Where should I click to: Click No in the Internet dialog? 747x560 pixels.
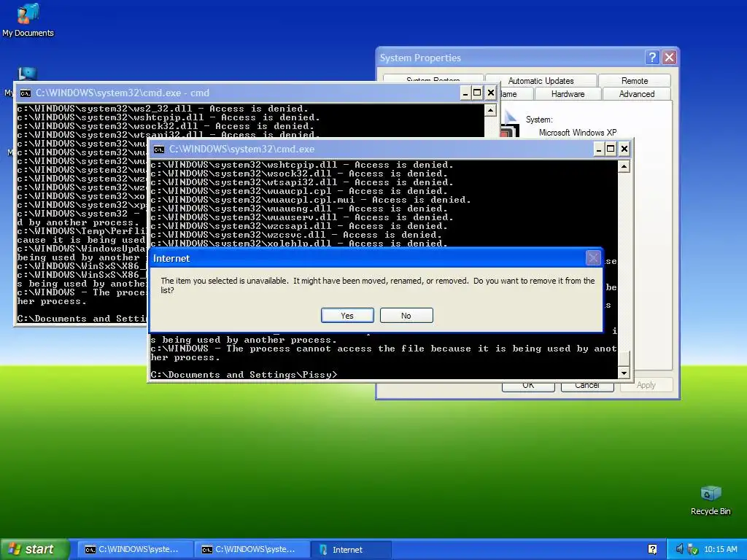[x=406, y=315]
